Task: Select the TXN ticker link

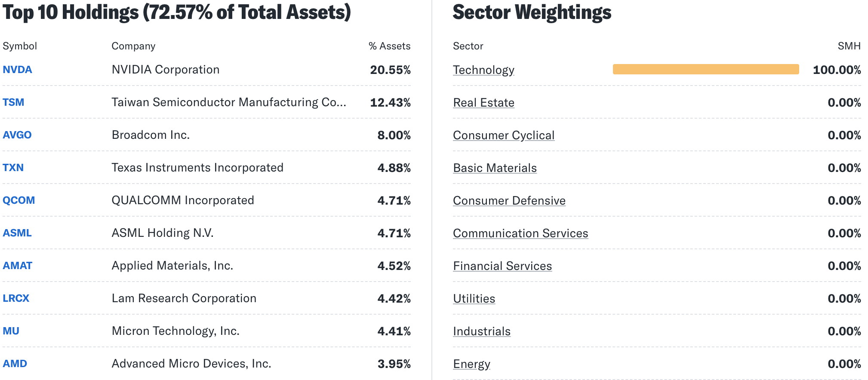Action: pyautogui.click(x=13, y=168)
